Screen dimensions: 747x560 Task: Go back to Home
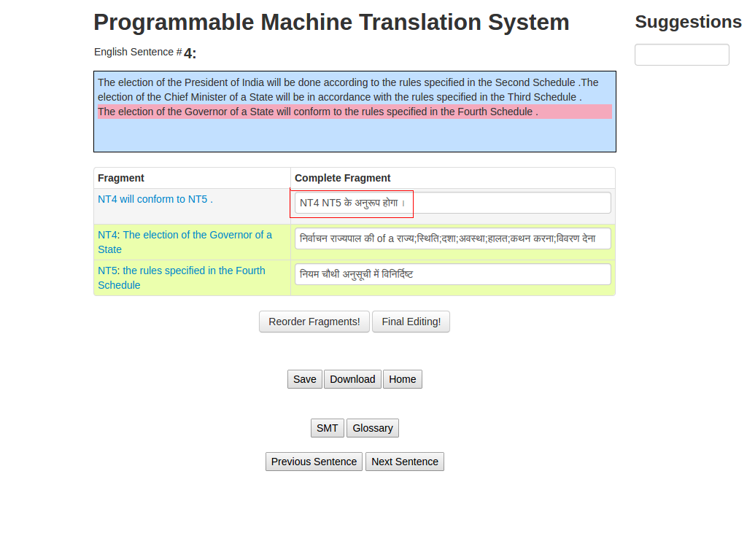(402, 379)
